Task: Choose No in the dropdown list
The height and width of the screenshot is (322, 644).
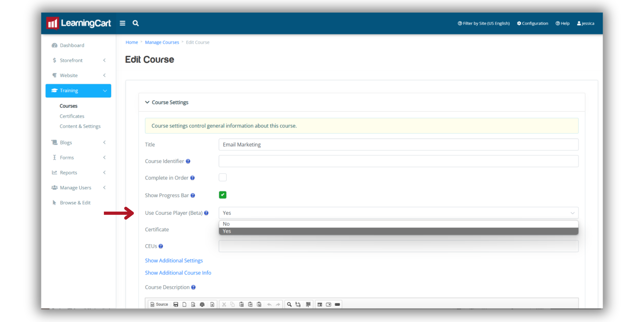Action: pyautogui.click(x=399, y=224)
